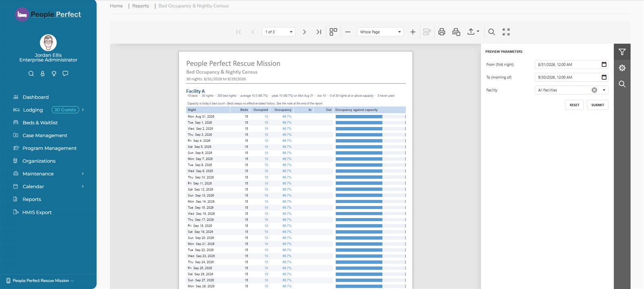Open user profile icon in sidebar

[43, 73]
